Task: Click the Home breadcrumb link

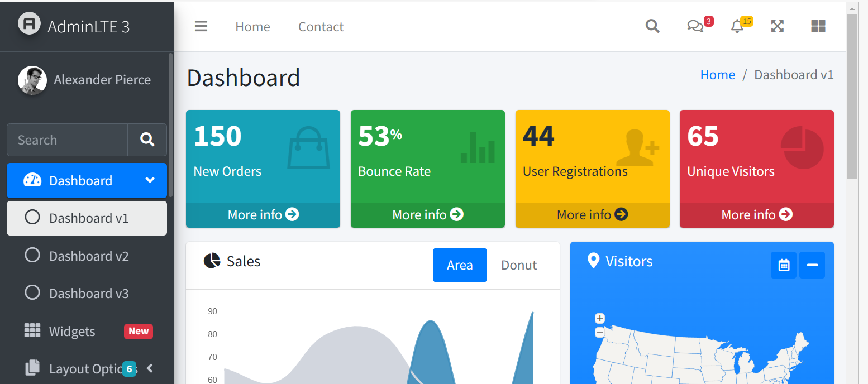Action: click(x=717, y=75)
